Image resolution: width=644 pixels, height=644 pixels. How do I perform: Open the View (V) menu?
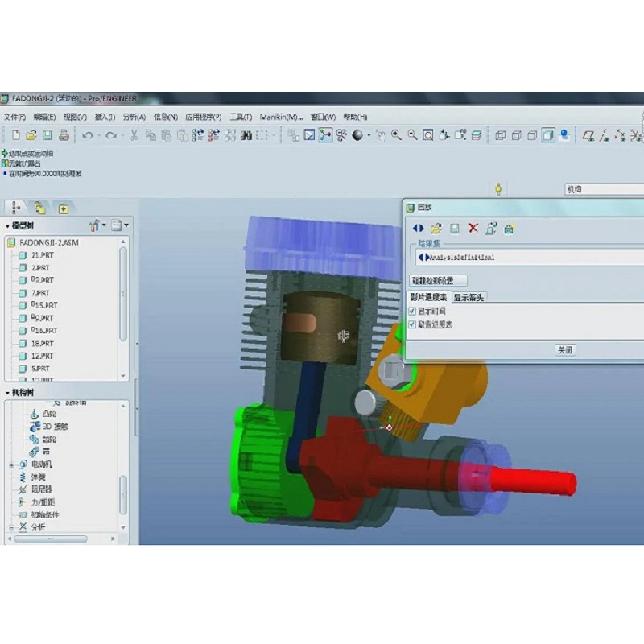[75, 117]
